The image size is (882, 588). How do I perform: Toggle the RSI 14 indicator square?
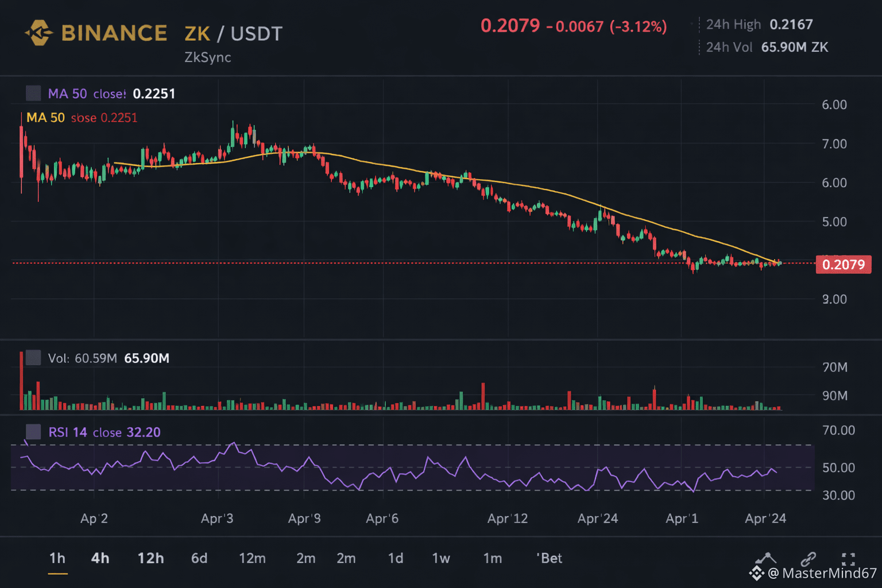34,432
